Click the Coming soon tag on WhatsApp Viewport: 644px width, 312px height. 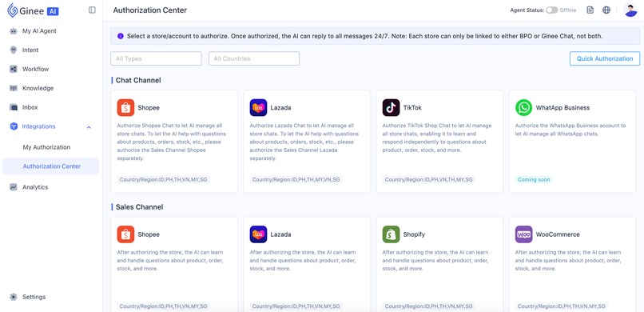[x=534, y=180]
